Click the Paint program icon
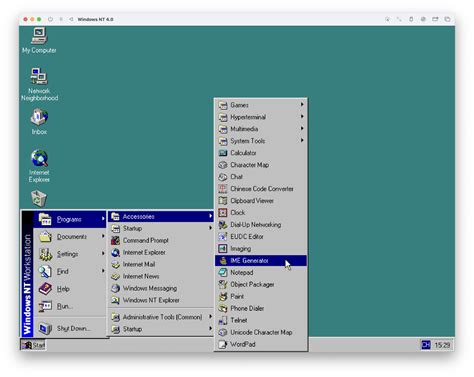The height and width of the screenshot is (377, 474). [x=223, y=297]
